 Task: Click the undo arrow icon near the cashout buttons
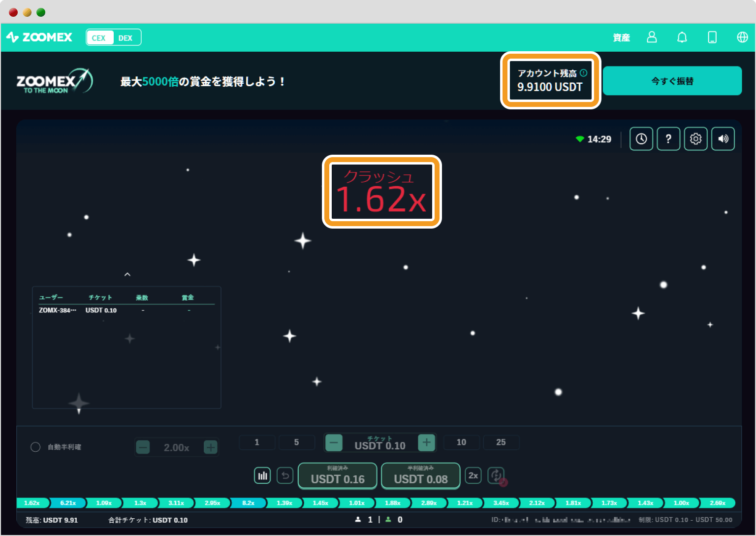point(284,475)
